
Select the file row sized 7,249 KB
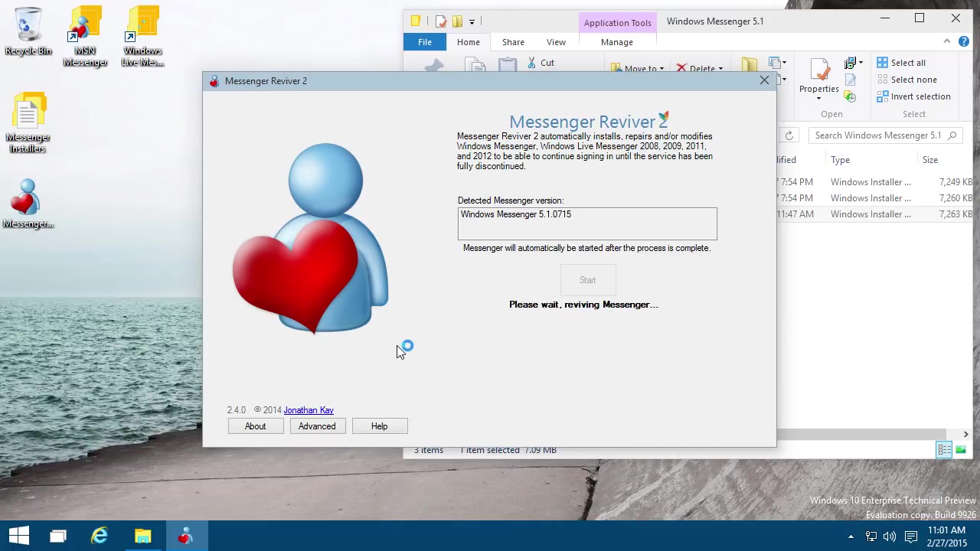pyautogui.click(x=874, y=182)
